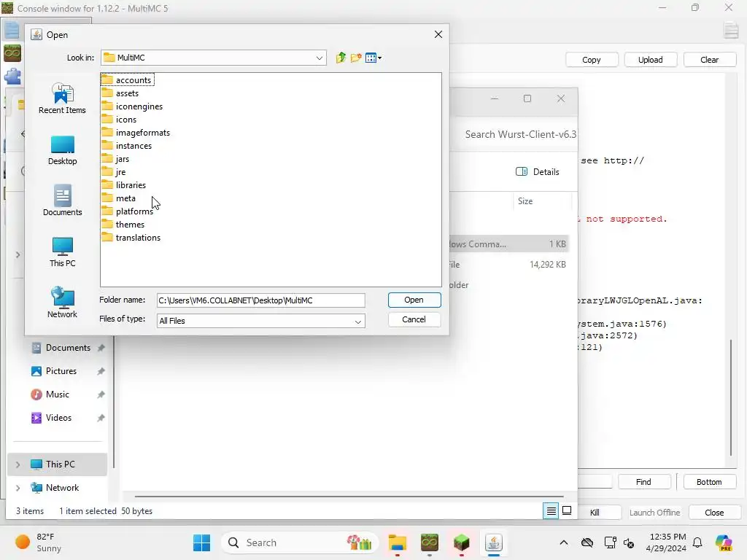Close the console window via Close button

coord(714,513)
